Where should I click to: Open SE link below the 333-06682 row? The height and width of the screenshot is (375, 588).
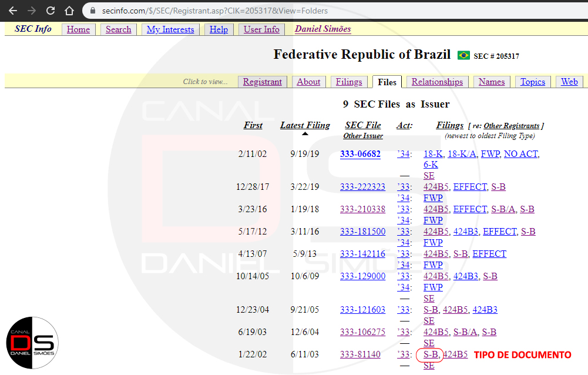[x=429, y=176]
